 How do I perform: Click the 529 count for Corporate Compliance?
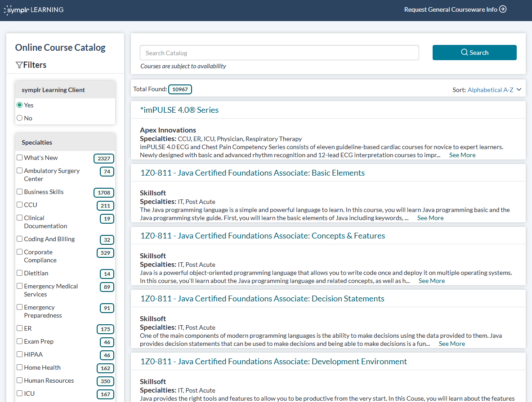[106, 253]
